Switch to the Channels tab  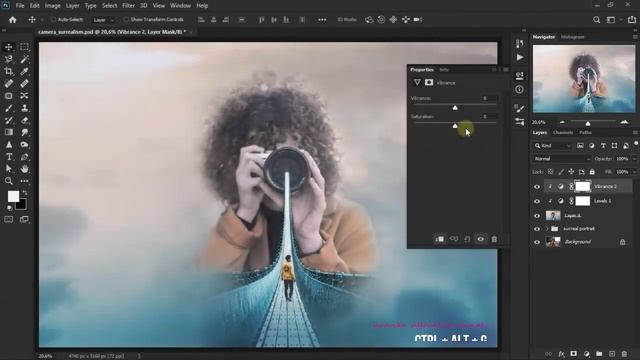coord(562,132)
